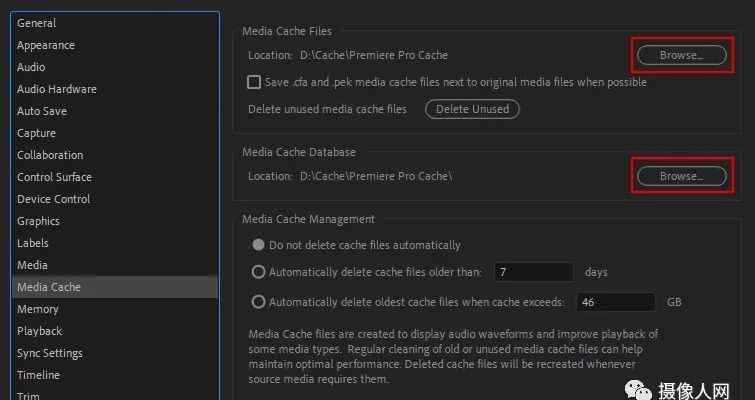Open the General preferences category

pyautogui.click(x=37, y=23)
